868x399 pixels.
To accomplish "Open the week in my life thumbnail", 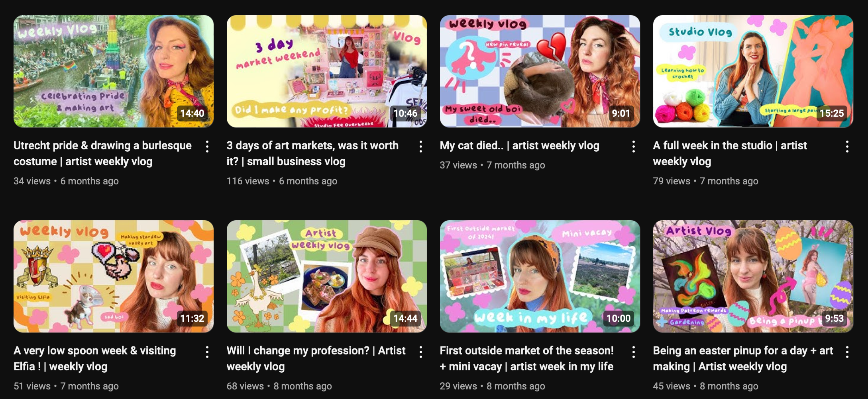I will [540, 276].
